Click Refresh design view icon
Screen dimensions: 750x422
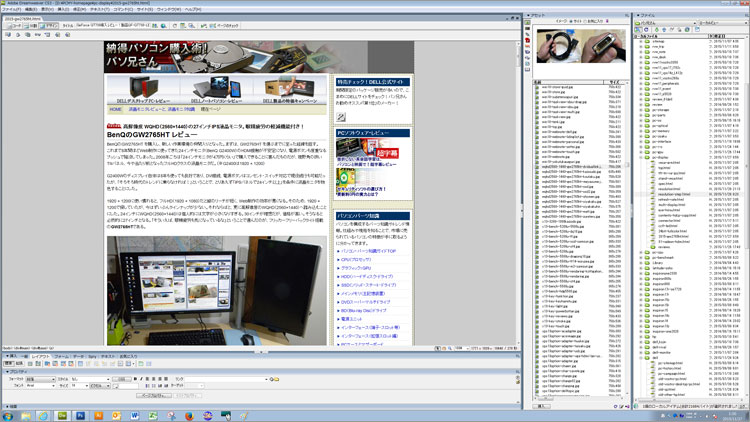point(175,26)
